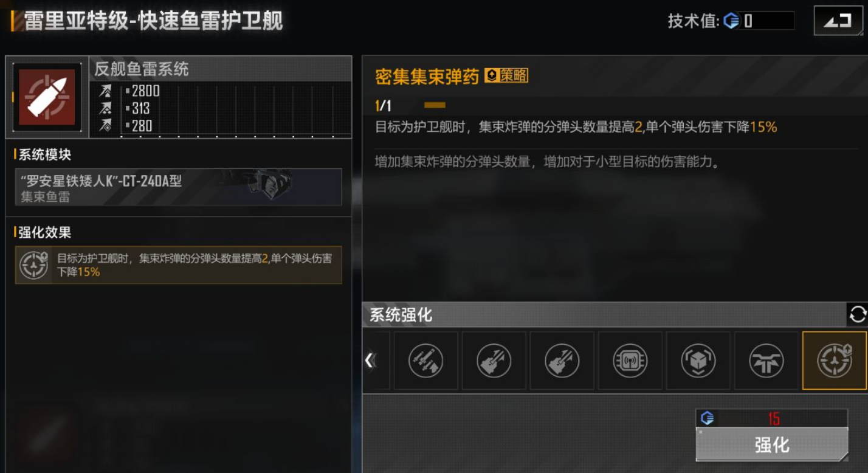868x473 pixels.
Task: Click the 强化 enhance button
Action: pyautogui.click(x=772, y=444)
